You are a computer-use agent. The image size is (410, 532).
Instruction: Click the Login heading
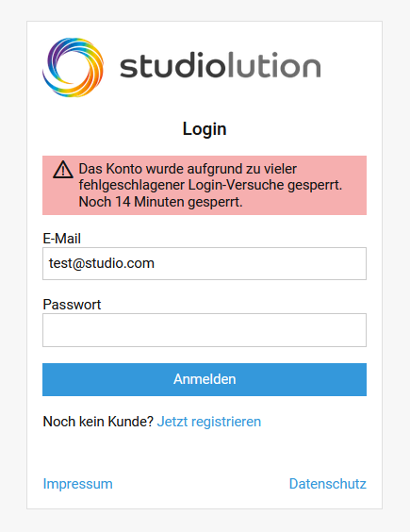click(205, 129)
